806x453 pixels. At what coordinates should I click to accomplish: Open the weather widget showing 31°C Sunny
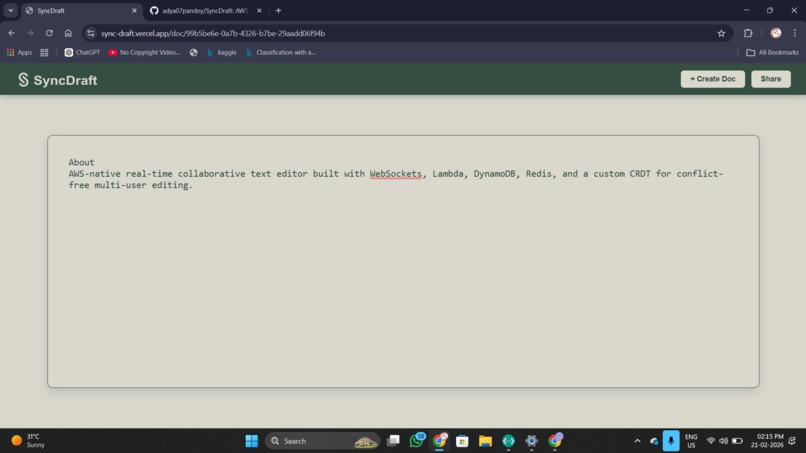point(28,441)
